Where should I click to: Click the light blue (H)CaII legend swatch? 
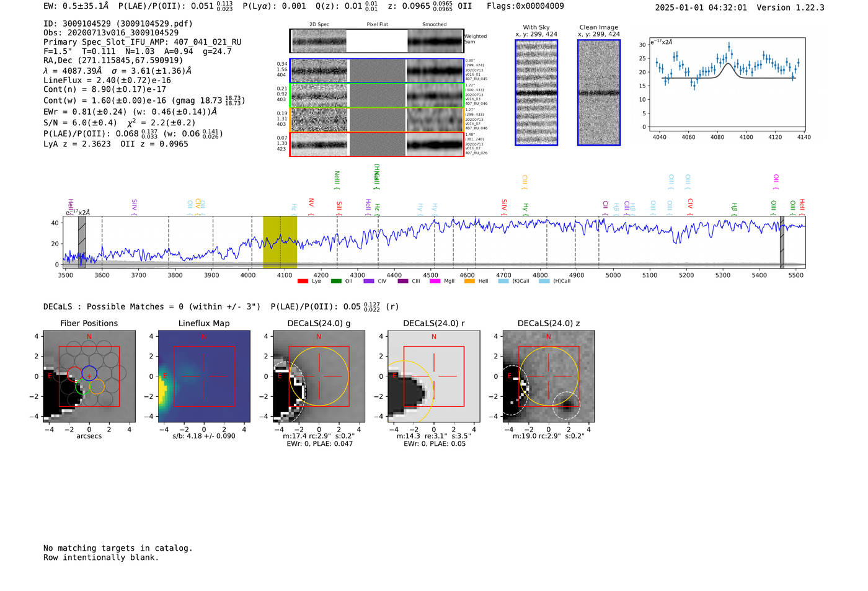click(x=544, y=281)
